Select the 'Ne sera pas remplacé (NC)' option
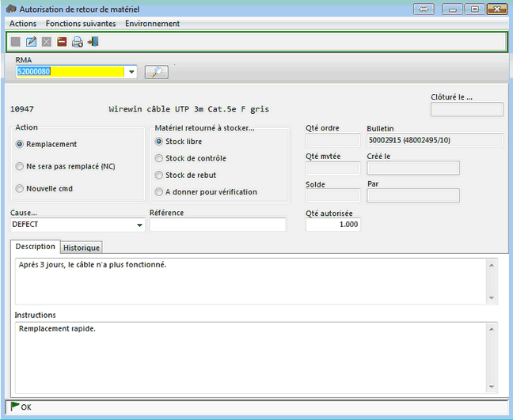This screenshot has width=513, height=420. 20,166
